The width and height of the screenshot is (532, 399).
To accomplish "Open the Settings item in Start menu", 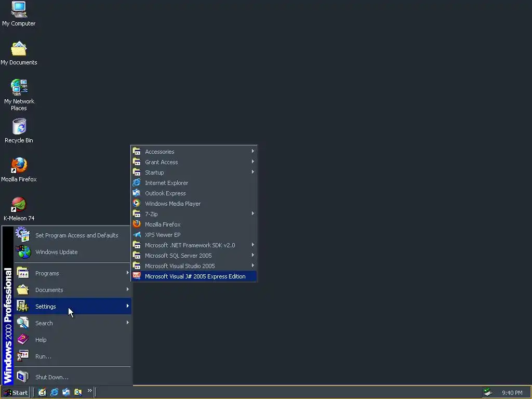I will [x=73, y=306].
